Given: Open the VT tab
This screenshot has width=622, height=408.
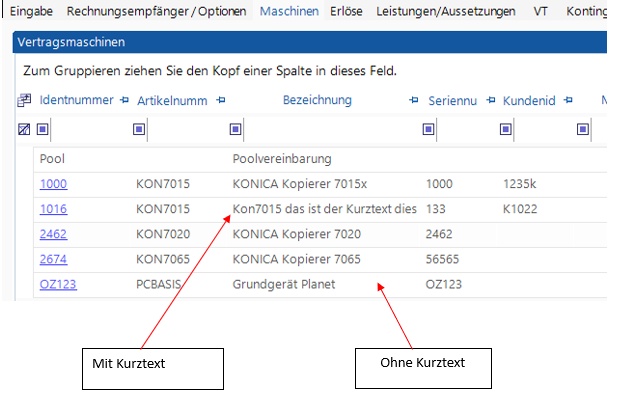Looking at the screenshot, I should tap(540, 11).
